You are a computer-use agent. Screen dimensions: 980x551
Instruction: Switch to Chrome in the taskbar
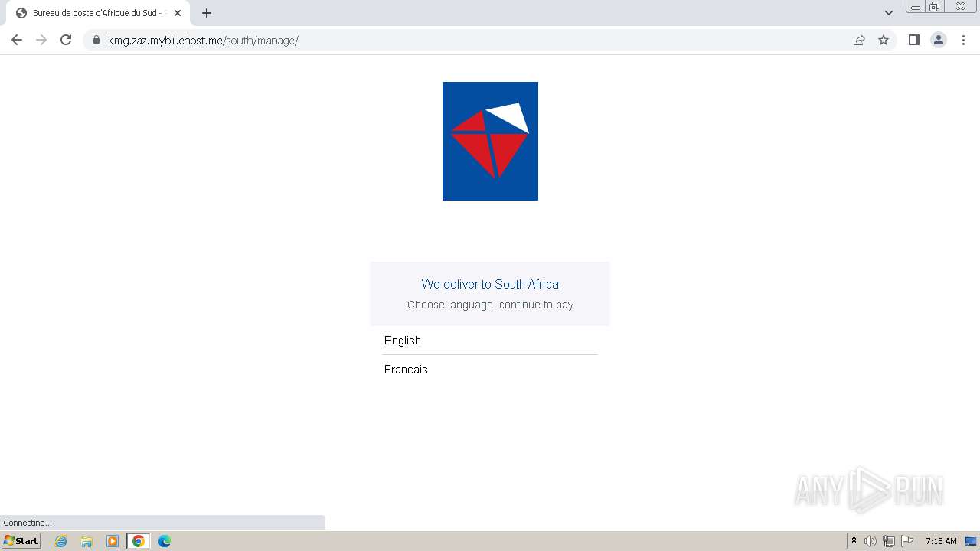(139, 541)
